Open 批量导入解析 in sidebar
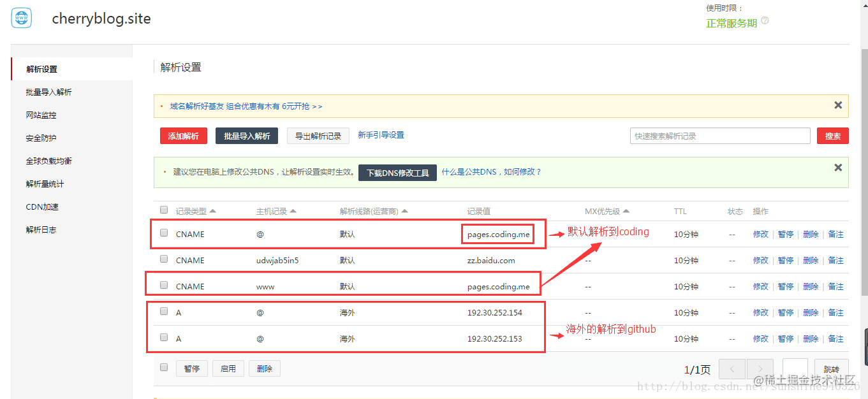Screen dimensions: 868x399 pos(49,92)
